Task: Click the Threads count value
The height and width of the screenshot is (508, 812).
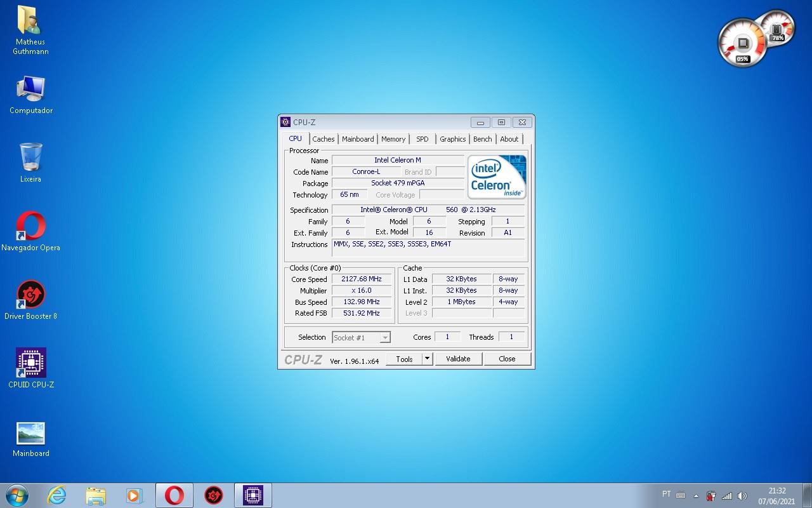Action: pos(511,337)
